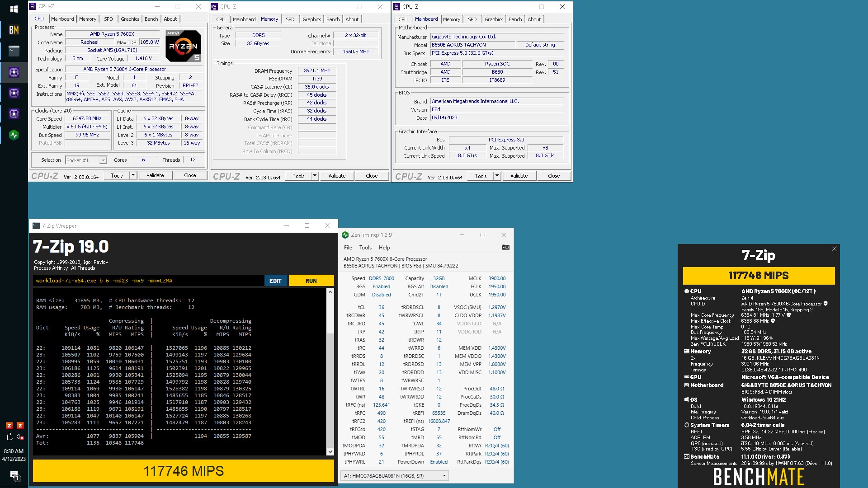Click Validate in CPU-Z Memory window
Image resolution: width=868 pixels, height=488 pixels.
(337, 176)
